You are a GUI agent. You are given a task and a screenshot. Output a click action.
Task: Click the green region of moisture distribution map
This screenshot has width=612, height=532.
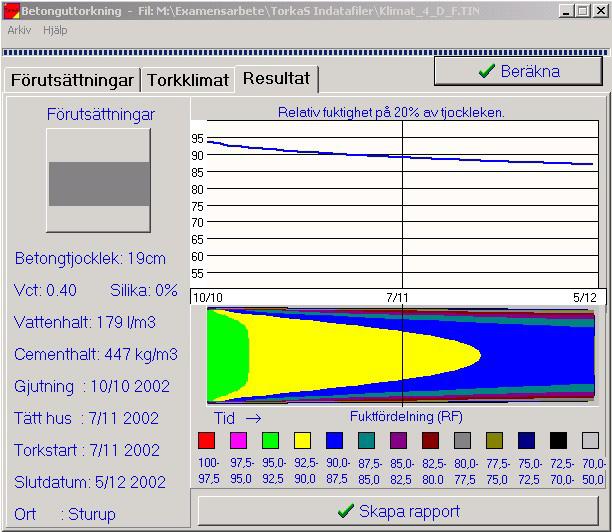click(227, 355)
